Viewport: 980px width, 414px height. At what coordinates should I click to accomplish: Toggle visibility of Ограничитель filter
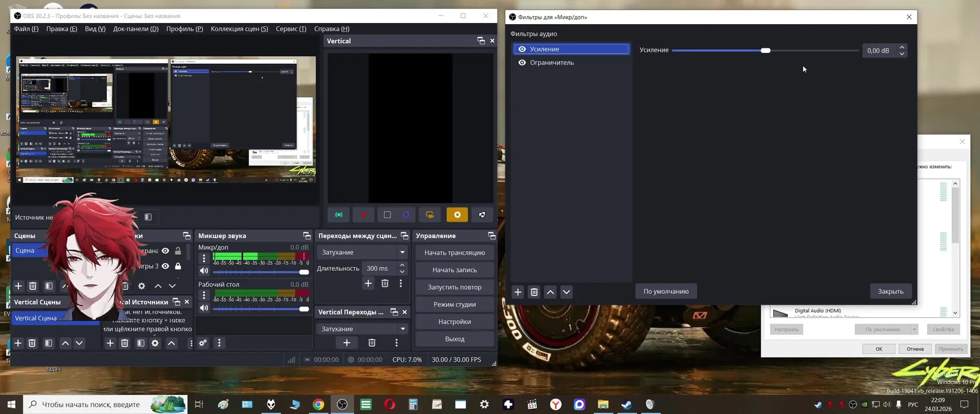pos(522,63)
